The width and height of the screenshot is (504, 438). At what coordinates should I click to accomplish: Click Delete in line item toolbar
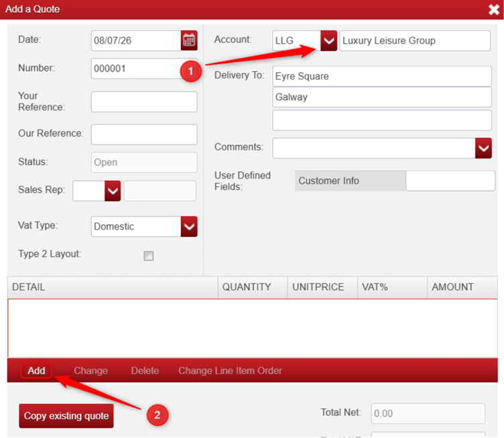click(145, 371)
